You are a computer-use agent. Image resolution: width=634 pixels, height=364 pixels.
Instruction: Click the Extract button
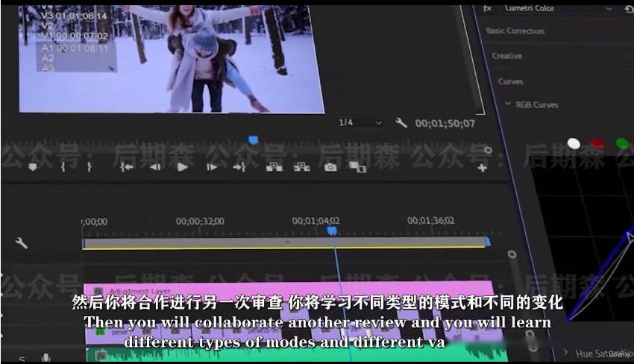tap(302, 167)
